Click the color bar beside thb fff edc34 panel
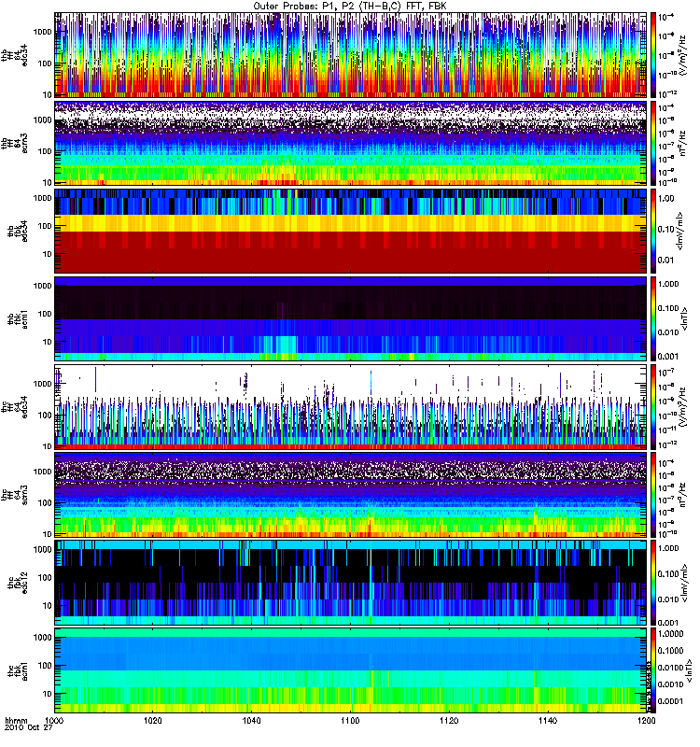This screenshot has height=747, width=700. tap(652, 55)
